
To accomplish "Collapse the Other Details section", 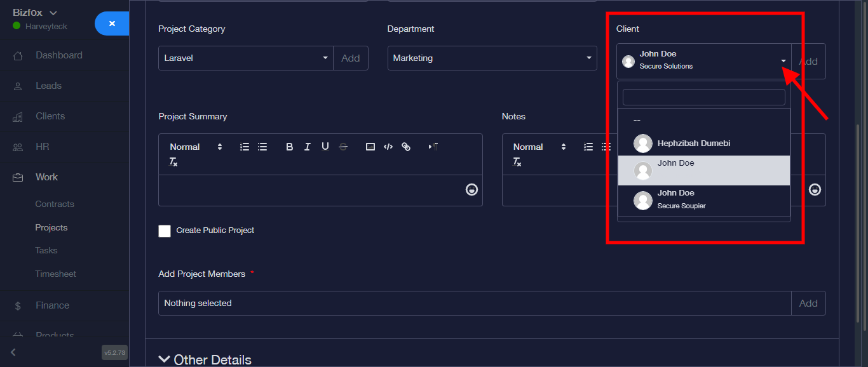I will click(x=205, y=359).
